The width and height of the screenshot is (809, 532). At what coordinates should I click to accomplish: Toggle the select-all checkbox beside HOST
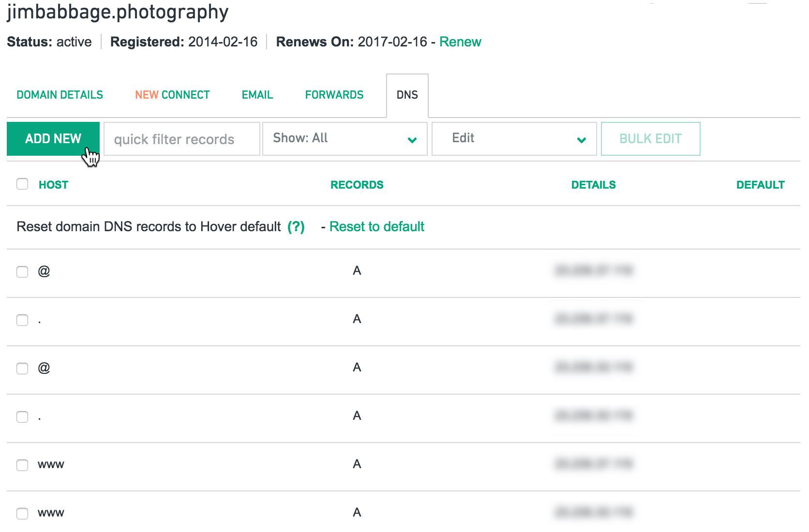(22, 184)
